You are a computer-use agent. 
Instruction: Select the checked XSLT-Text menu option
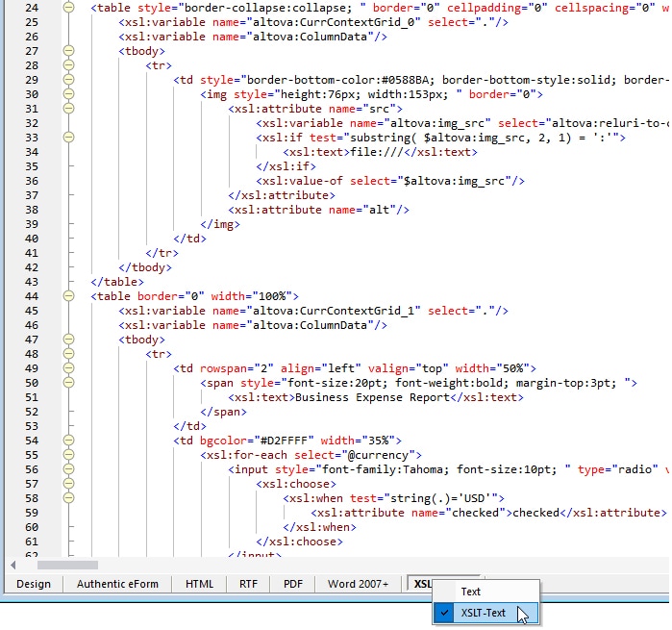[482, 613]
